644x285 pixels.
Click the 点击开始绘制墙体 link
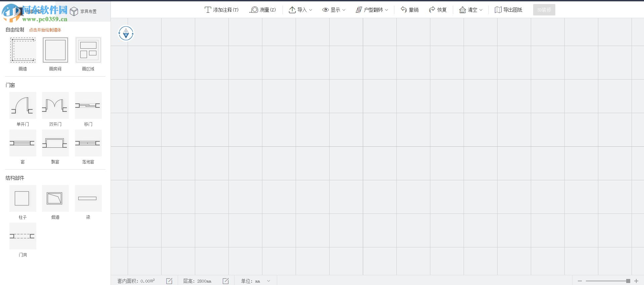point(45,30)
